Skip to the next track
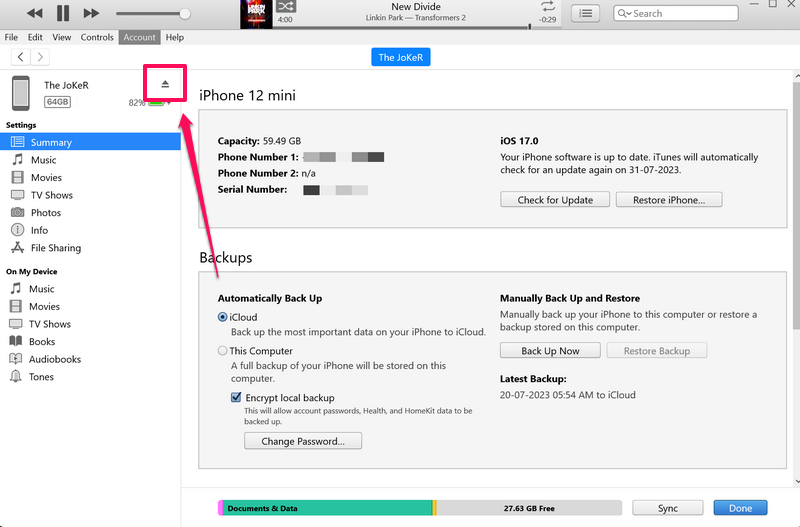Viewport: 800px width, 527px height. pos(91,13)
